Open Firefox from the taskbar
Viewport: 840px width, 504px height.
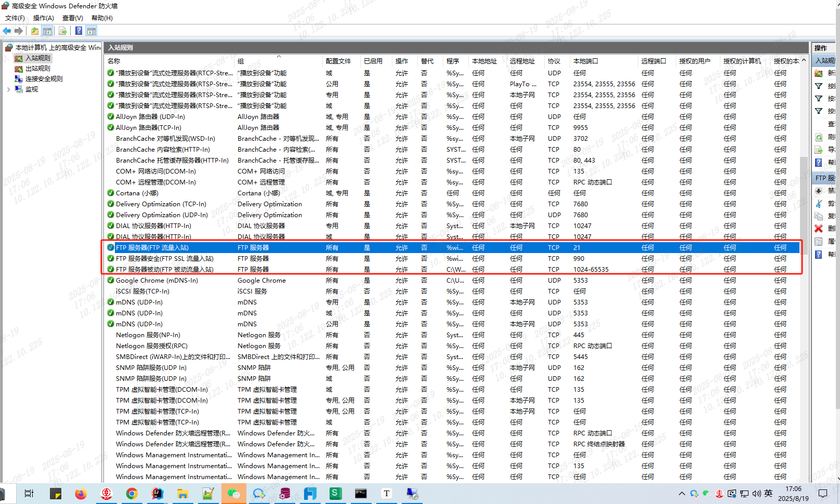[81, 494]
